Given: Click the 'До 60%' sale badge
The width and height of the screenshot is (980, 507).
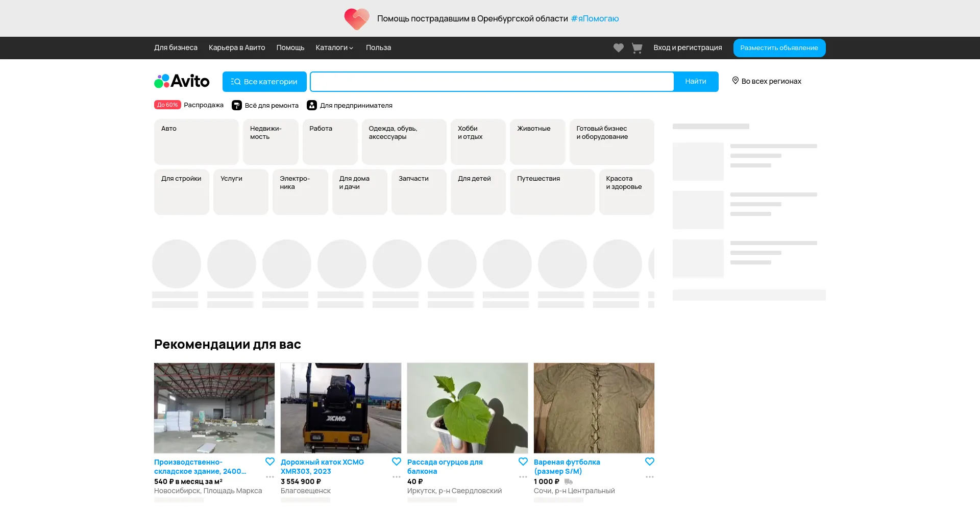Looking at the screenshot, I should point(167,105).
